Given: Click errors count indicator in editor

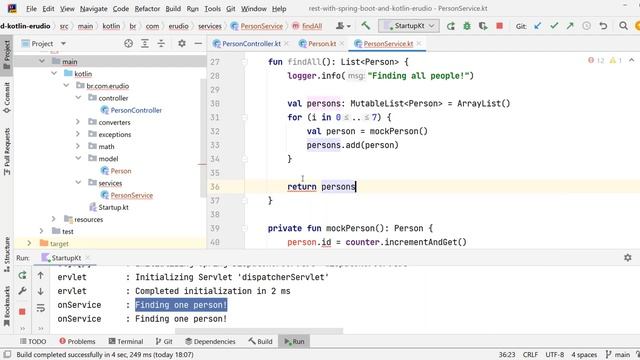Looking at the screenshot, I should pos(596,60).
